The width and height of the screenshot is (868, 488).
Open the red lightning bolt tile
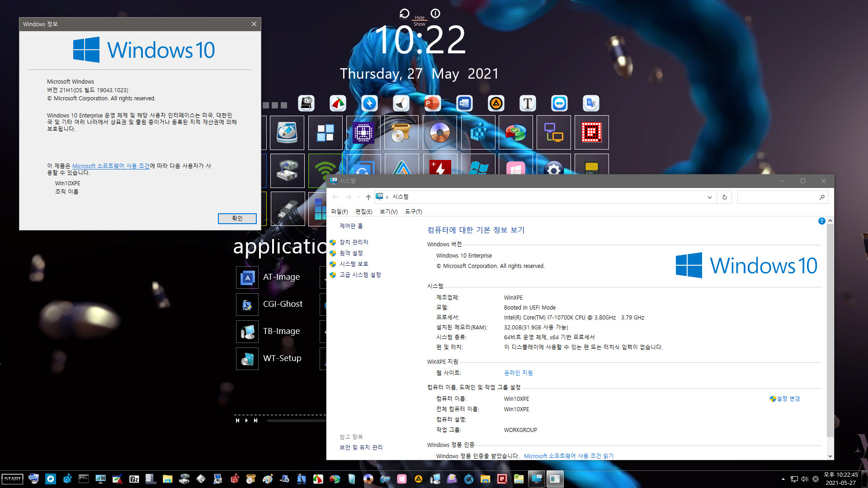(440, 164)
